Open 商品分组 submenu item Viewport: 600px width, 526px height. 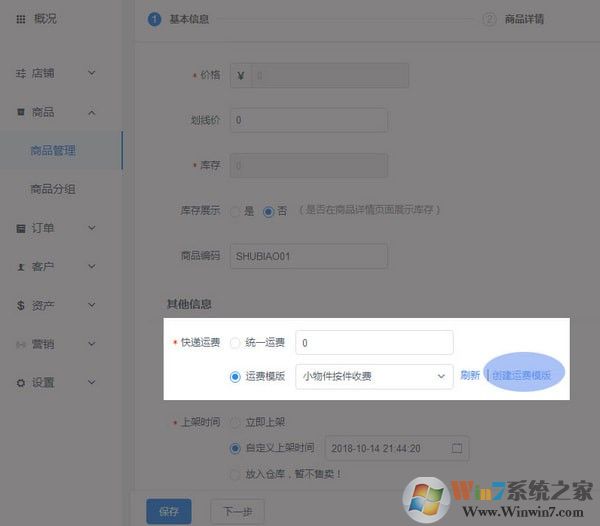coord(53,189)
